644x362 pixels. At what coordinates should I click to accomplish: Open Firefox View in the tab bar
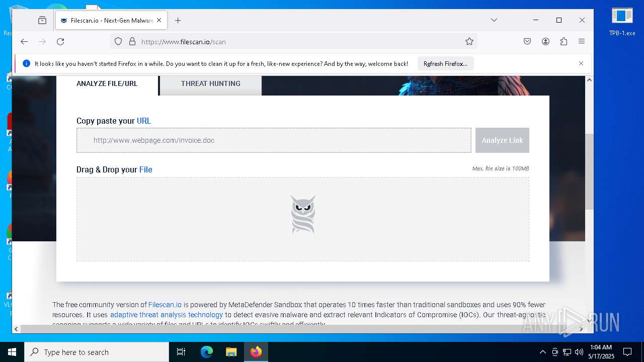42,21
